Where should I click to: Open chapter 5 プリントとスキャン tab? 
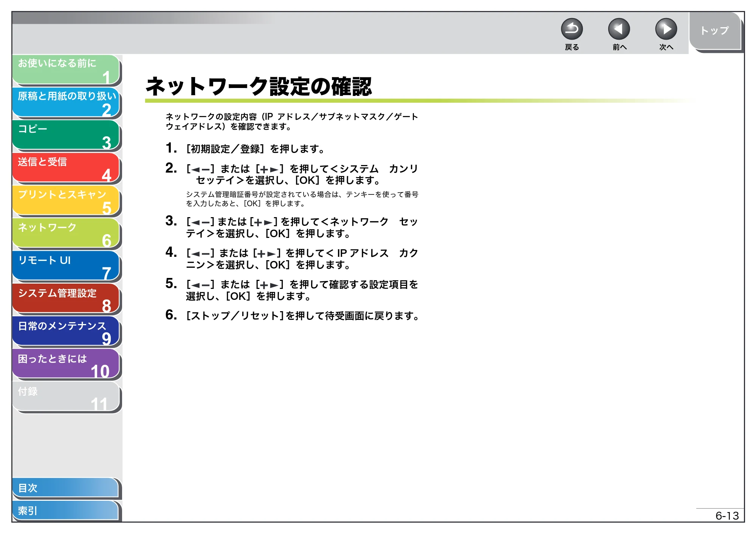click(66, 201)
